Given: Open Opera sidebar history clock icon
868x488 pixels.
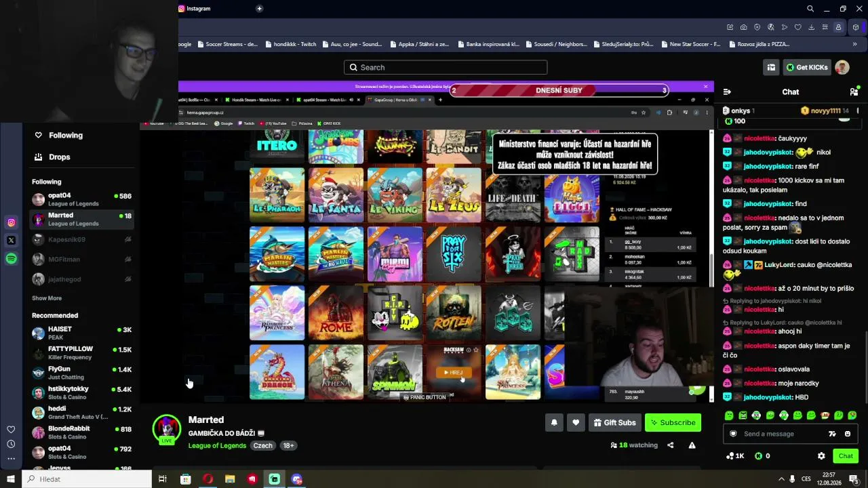Looking at the screenshot, I should (x=11, y=444).
